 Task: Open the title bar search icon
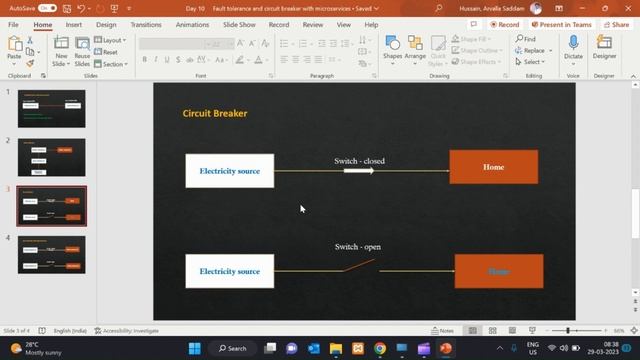tap(439, 8)
